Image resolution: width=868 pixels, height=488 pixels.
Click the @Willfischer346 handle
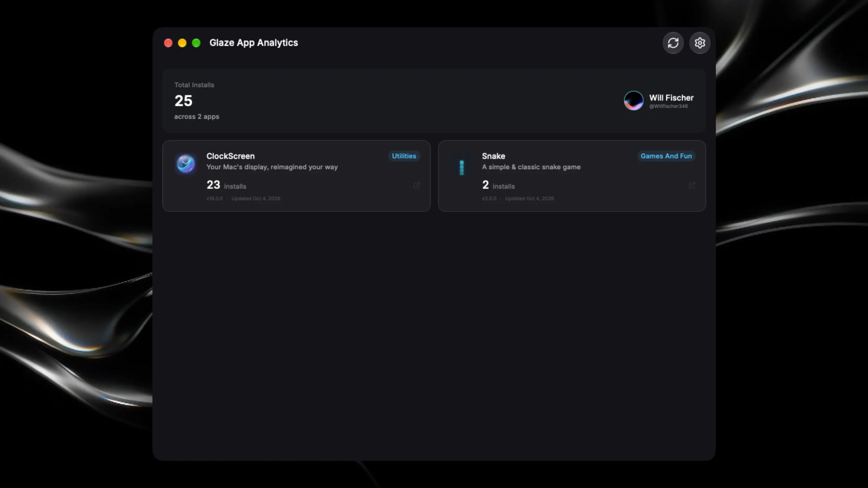click(669, 106)
